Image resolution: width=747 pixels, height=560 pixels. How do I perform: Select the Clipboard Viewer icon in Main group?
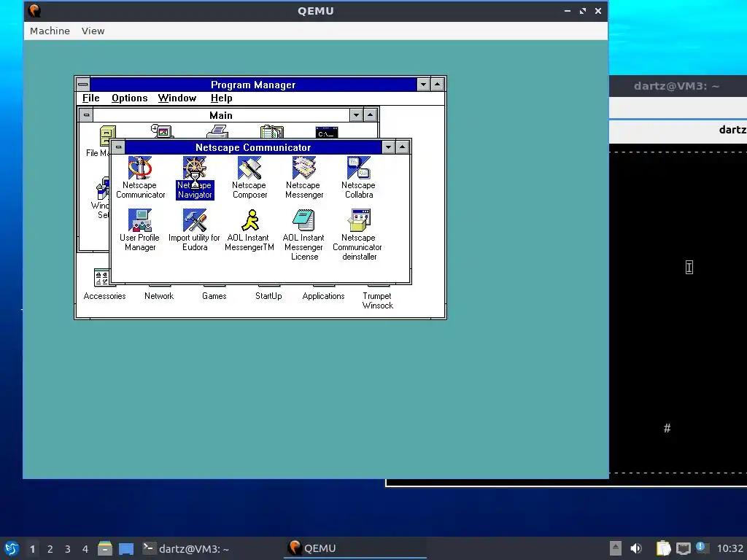[272, 131]
